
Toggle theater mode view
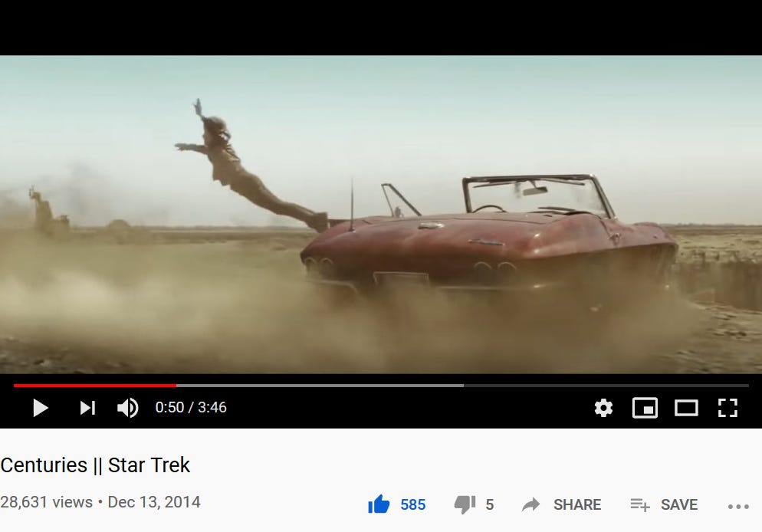click(x=686, y=408)
